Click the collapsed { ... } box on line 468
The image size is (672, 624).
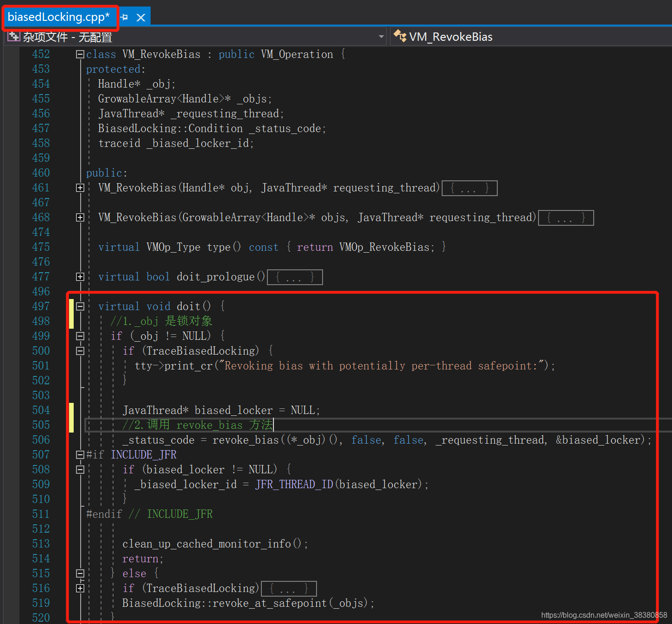(566, 218)
